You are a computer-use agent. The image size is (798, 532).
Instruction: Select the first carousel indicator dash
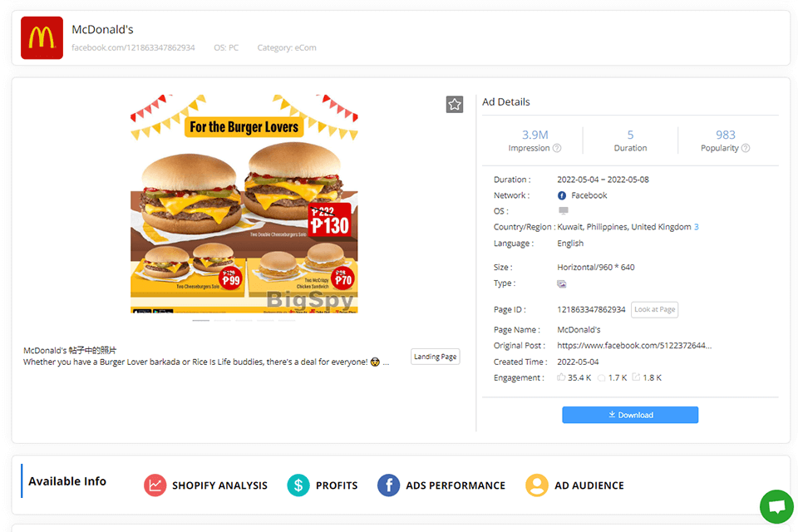tap(201, 321)
